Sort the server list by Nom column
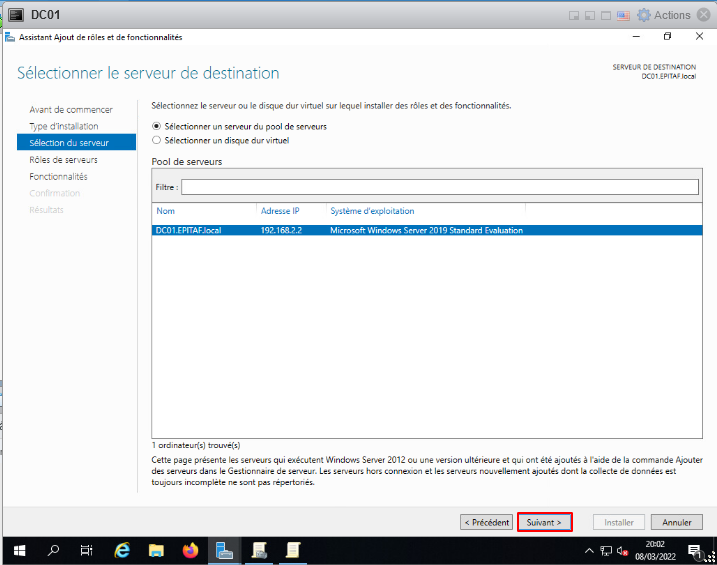717x565 pixels. tap(204, 211)
